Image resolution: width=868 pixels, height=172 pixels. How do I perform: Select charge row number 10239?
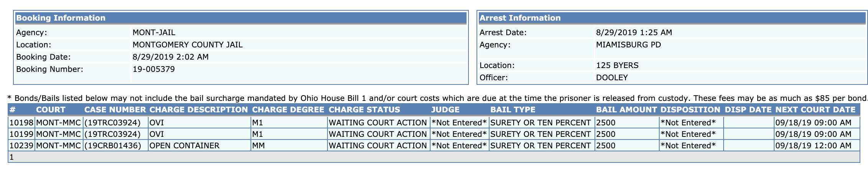tap(434, 146)
